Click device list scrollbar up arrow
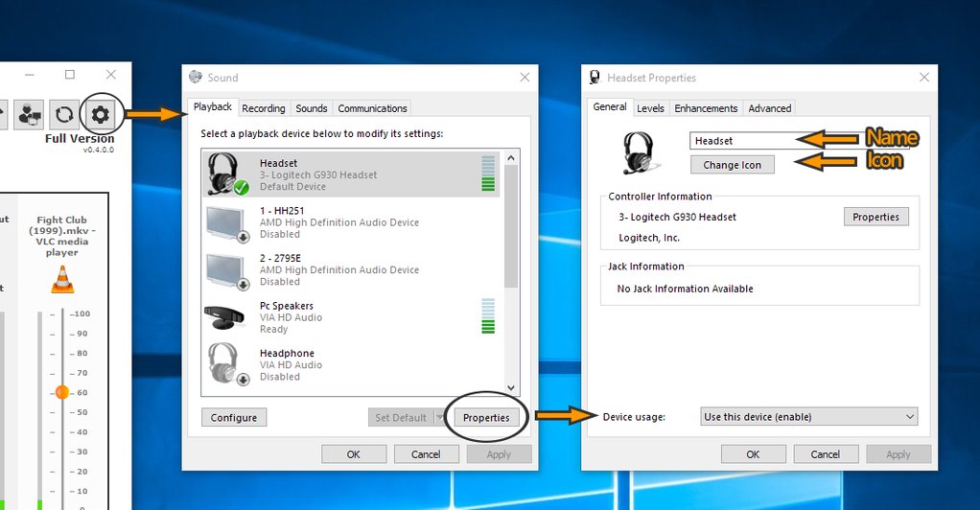Screen dimensions: 980x510 [x=511, y=157]
